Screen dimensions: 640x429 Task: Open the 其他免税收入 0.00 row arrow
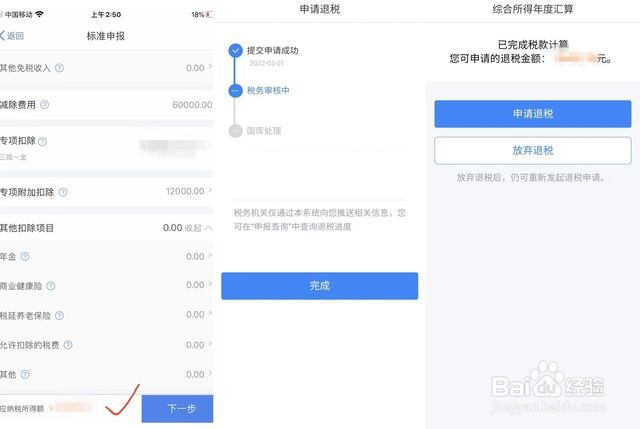coord(210,67)
